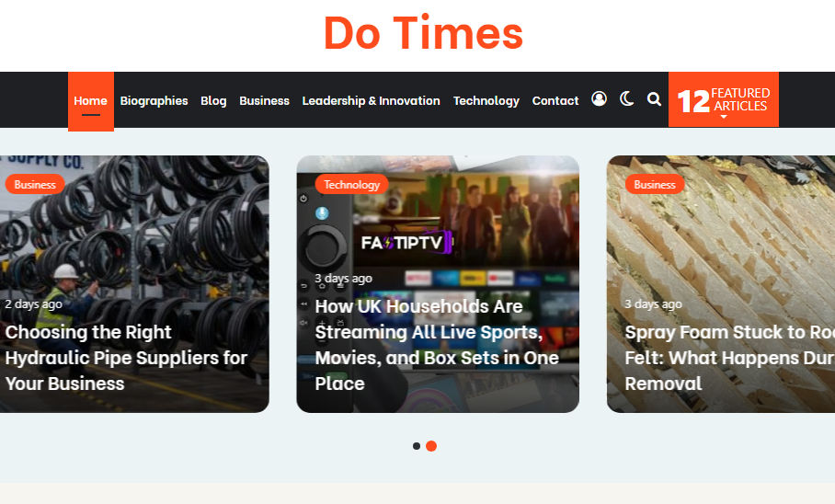This screenshot has width=835, height=504.
Task: Click the Do Times site logo
Action: (x=423, y=33)
